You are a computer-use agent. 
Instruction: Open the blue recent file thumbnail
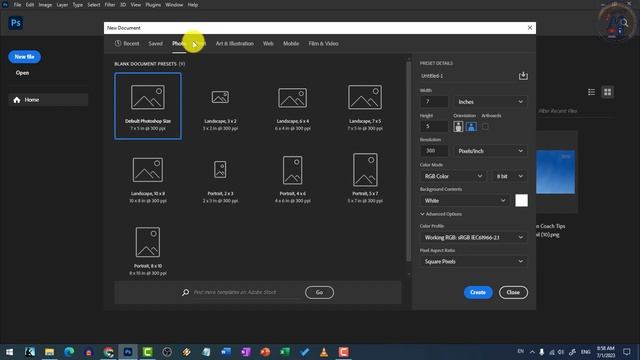coord(556,172)
